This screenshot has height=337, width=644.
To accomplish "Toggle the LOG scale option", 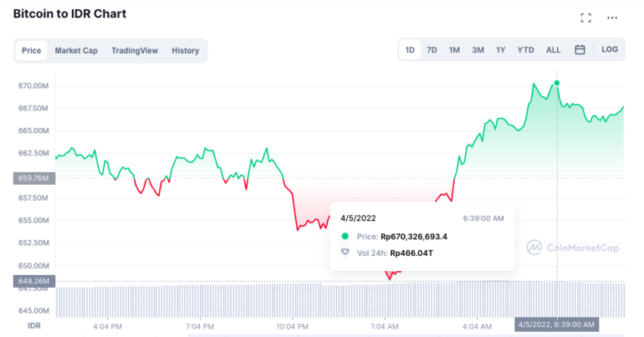I will tap(609, 49).
